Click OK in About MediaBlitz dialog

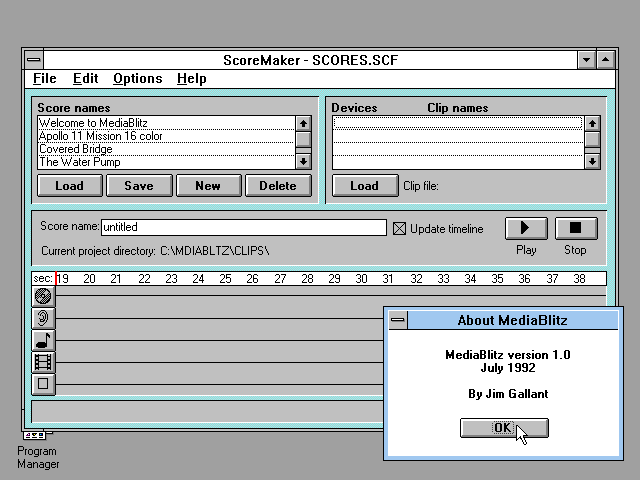coord(504,428)
